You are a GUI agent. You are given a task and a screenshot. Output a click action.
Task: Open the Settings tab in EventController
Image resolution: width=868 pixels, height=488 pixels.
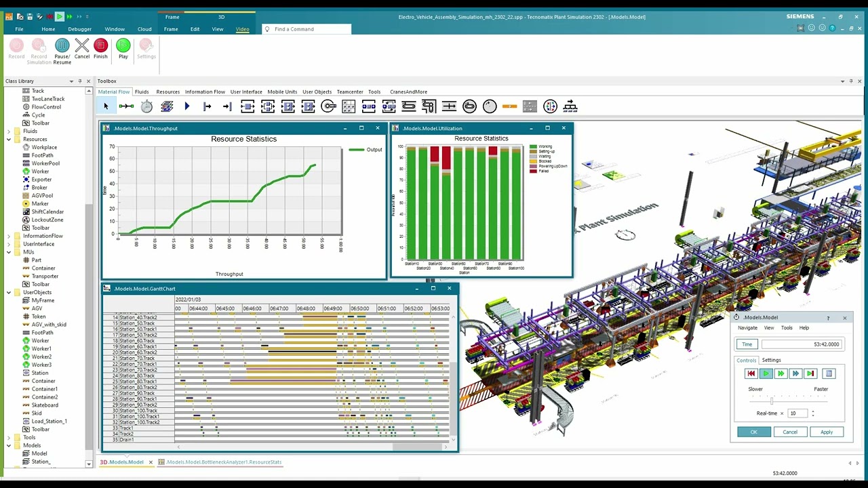771,360
